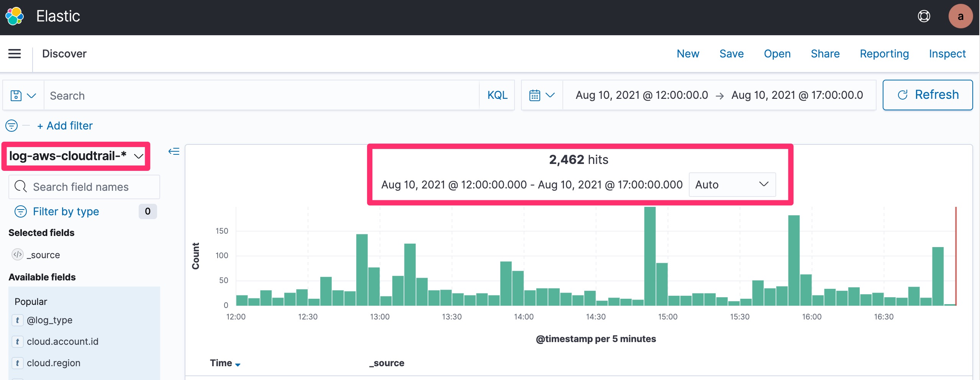The image size is (980, 380).
Task: Open the help menu lifebuoy icon
Action: pos(924,16)
